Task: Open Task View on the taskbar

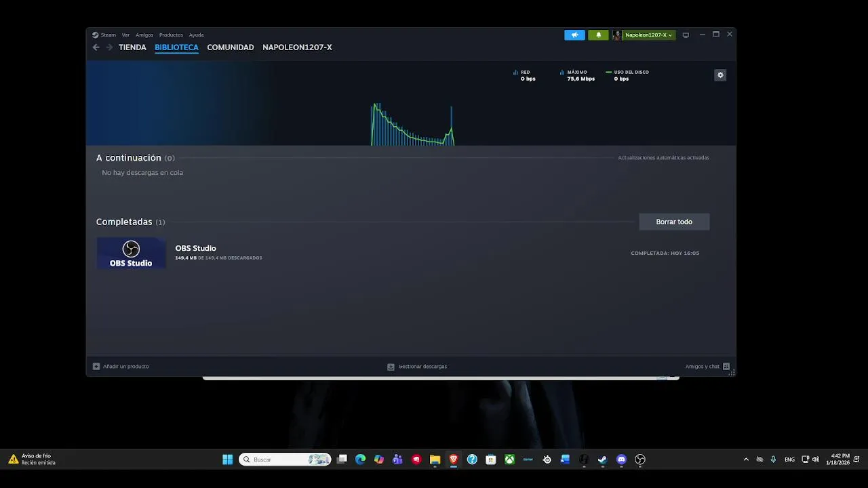Action: 342,460
